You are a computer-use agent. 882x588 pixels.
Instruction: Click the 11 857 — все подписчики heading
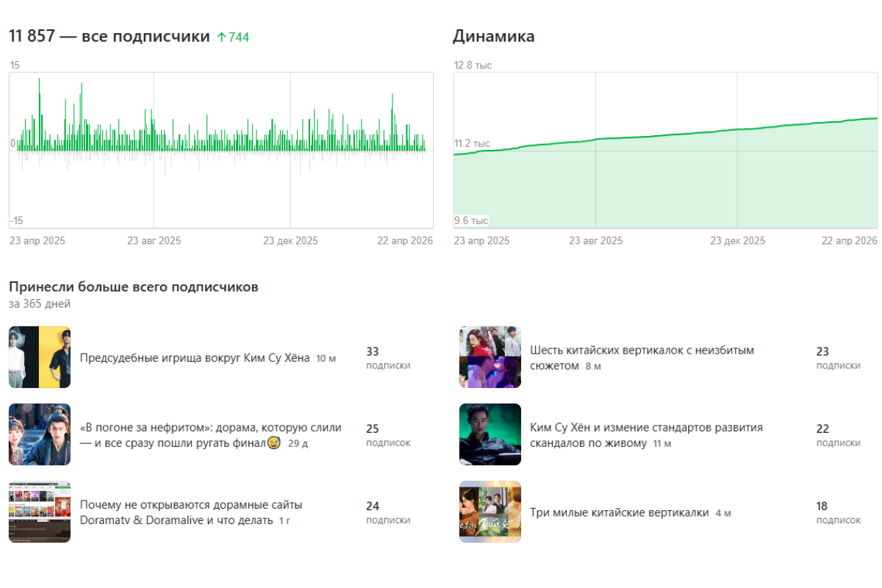109,36
